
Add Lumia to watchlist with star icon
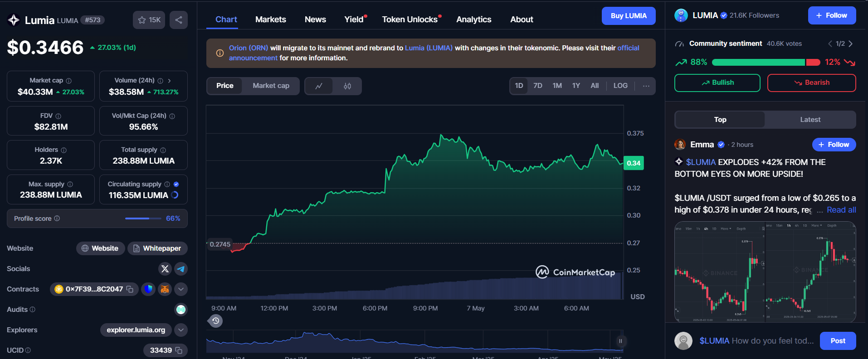149,20
